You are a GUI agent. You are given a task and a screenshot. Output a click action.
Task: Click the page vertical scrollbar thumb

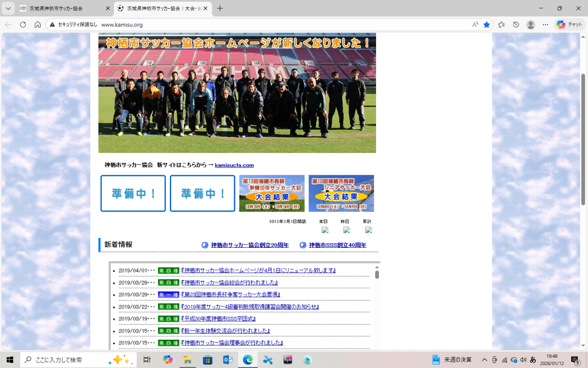583,138
